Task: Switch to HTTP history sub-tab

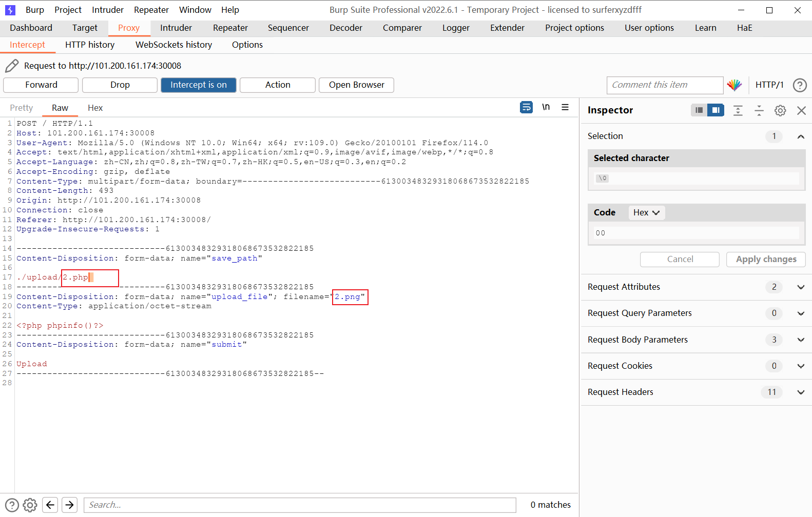Action: 90,45
